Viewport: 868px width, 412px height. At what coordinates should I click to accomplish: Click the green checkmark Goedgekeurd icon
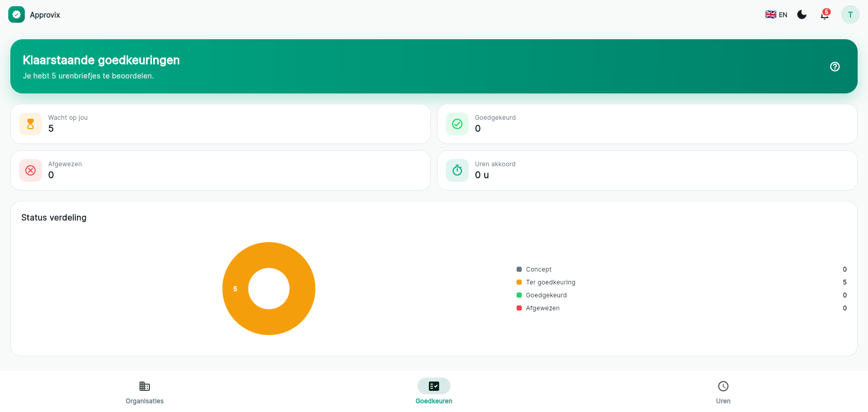tap(457, 124)
